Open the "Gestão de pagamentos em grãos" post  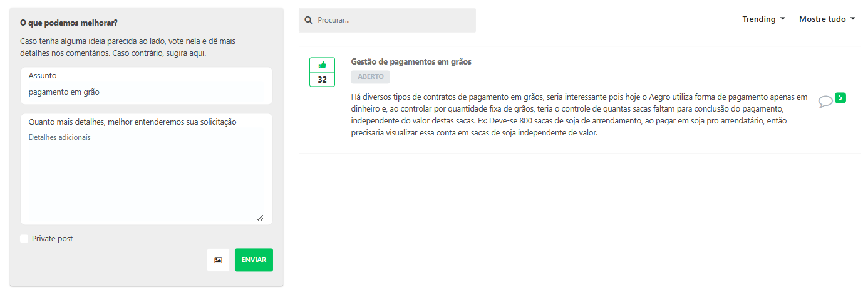[x=411, y=62]
